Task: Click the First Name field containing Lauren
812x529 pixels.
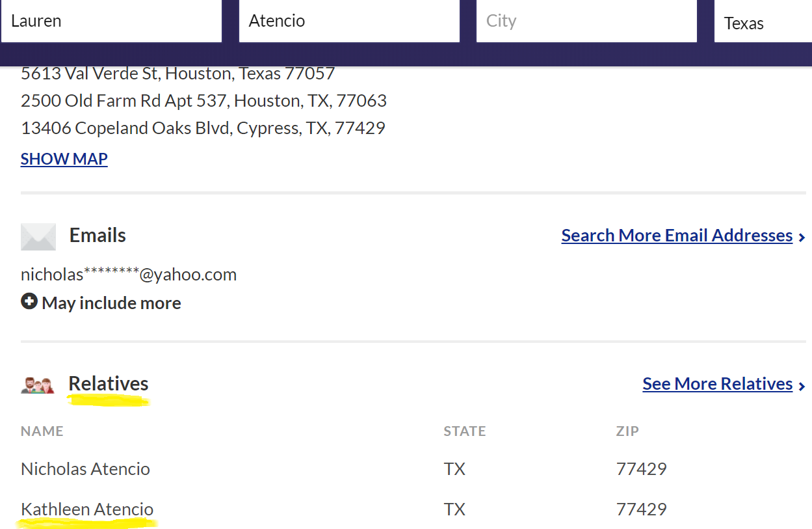Action: click(x=111, y=21)
